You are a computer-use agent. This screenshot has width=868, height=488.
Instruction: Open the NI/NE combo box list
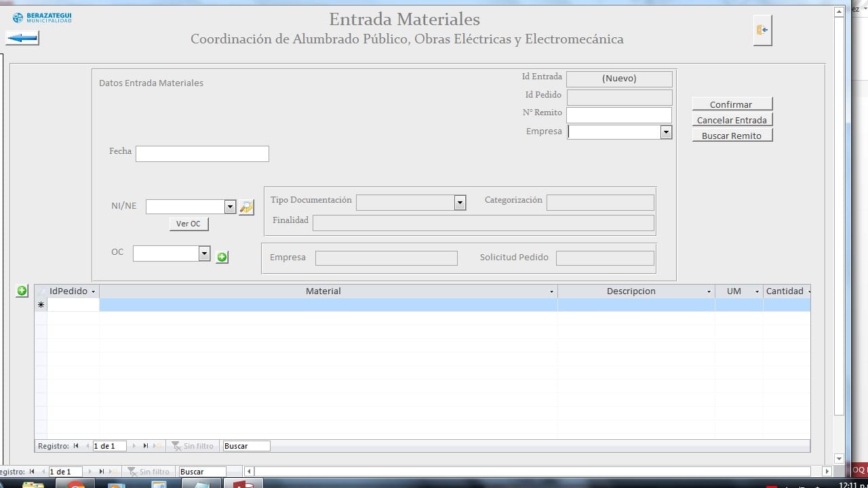pos(230,207)
